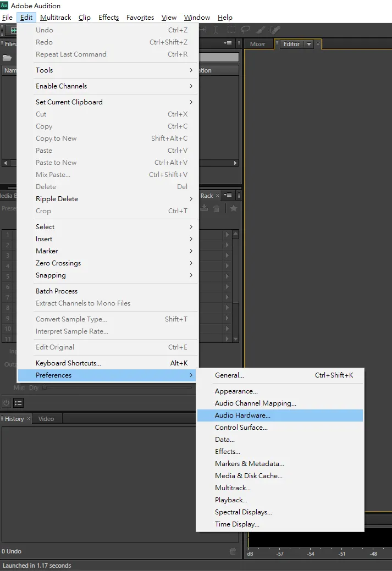Viewport: 392px width, 571px height.
Task: Open the Window menu
Action: point(197,18)
